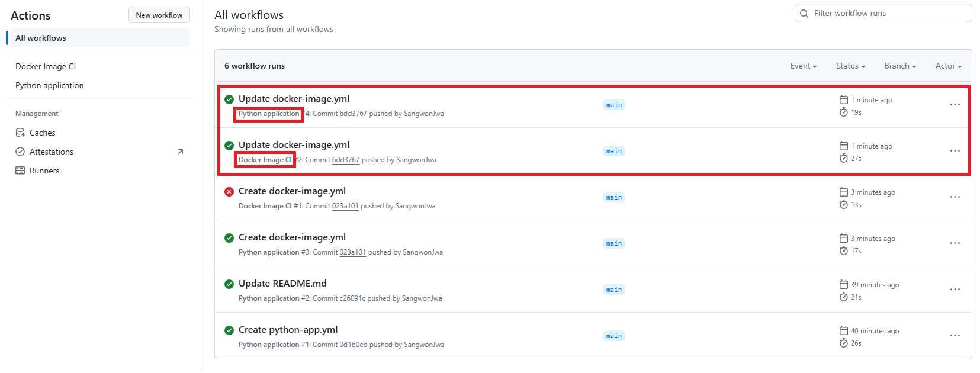
Task: Click the Runners server icon
Action: pyautogui.click(x=20, y=171)
